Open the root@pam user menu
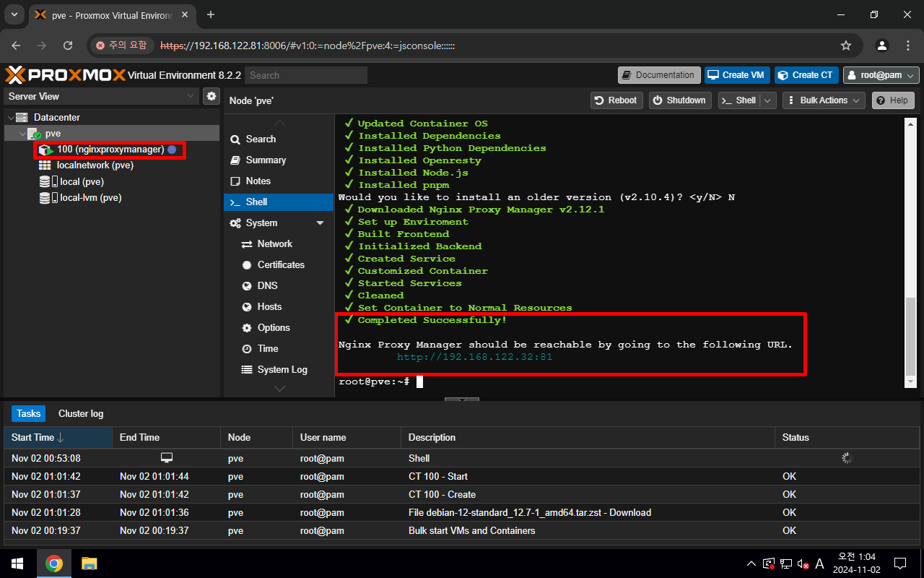The width and height of the screenshot is (924, 578). (x=881, y=75)
